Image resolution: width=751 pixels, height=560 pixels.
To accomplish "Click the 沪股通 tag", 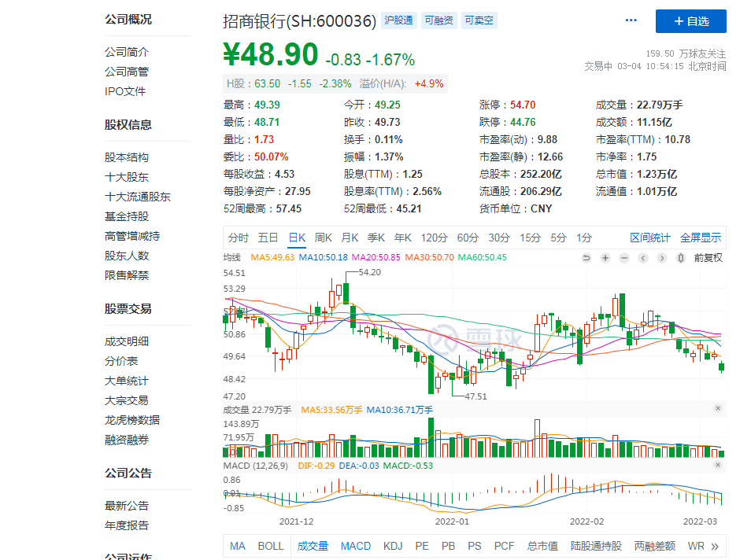I will (398, 20).
